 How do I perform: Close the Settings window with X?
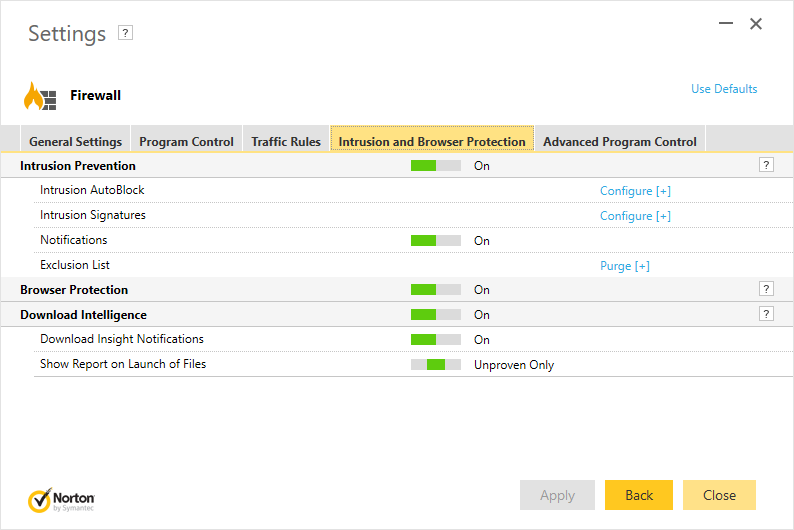[x=756, y=24]
